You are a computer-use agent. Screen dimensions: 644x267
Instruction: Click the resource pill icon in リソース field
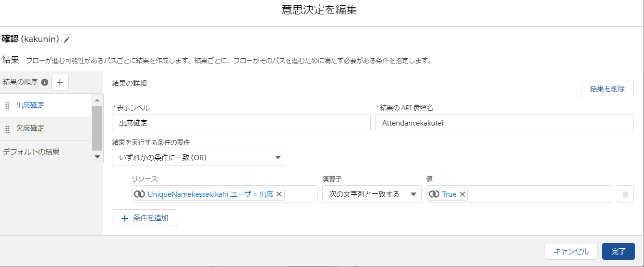(x=140, y=194)
